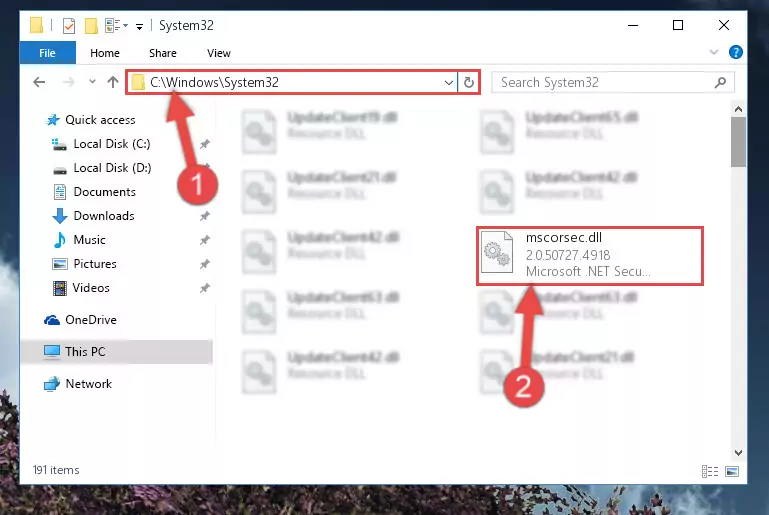Click the pin icon beside Pictures
Viewport: 769px width, 515px height.
[205, 264]
